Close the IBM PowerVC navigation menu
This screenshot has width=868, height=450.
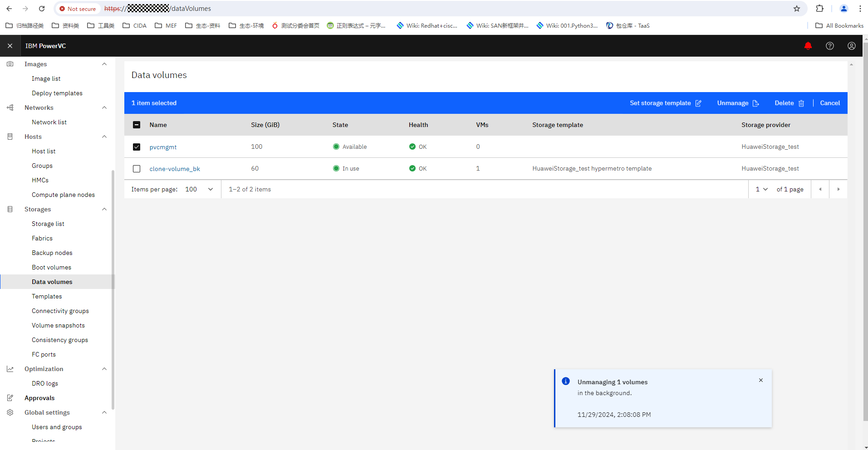point(10,46)
